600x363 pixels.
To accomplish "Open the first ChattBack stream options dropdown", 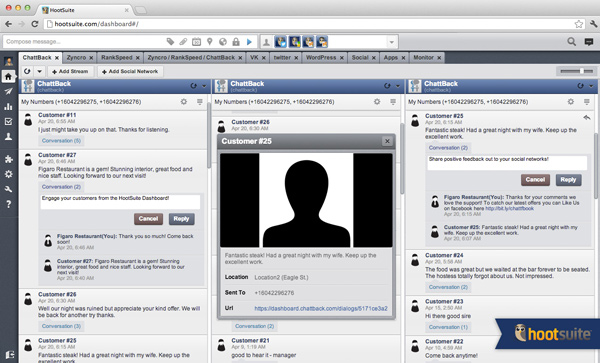I will pos(204,86).
